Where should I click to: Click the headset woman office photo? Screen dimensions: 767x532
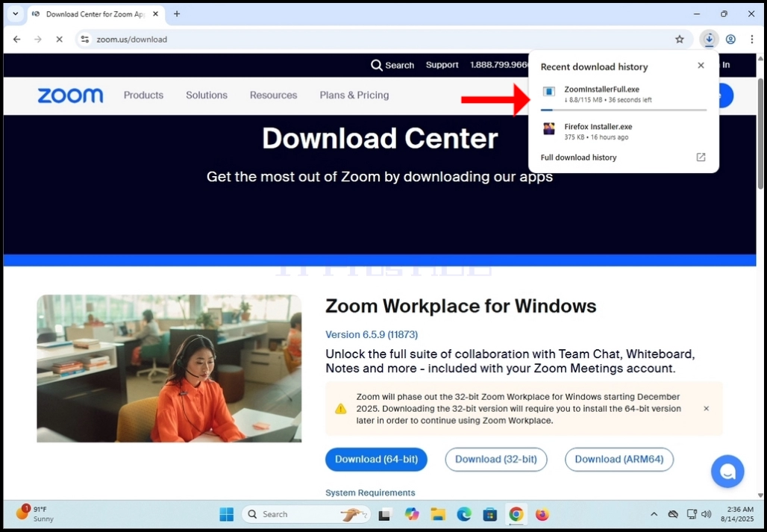click(169, 368)
